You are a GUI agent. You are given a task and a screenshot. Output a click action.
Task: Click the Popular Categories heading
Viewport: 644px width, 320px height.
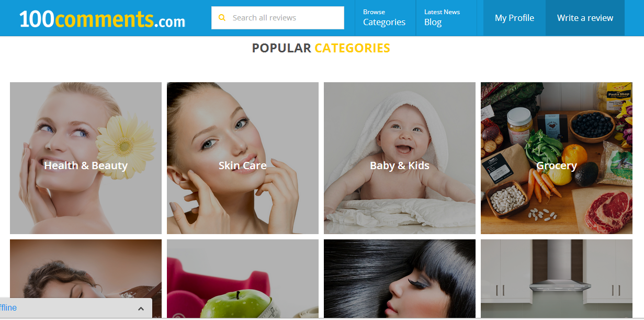pos(321,48)
